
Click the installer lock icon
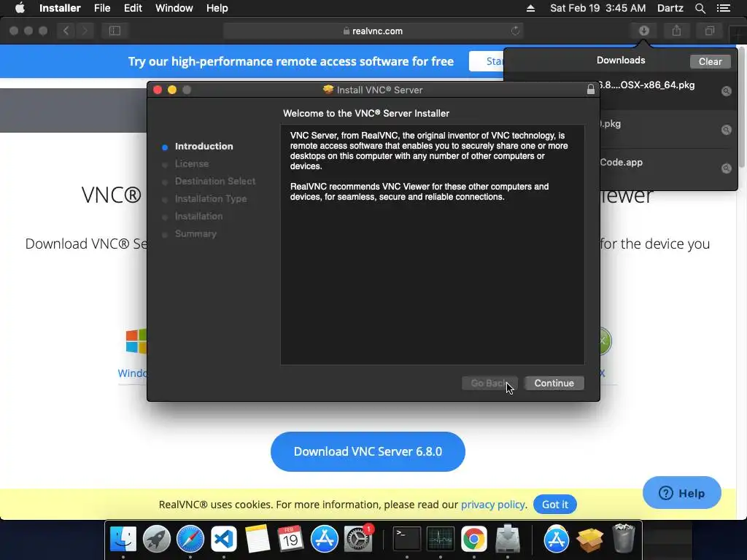tap(591, 90)
